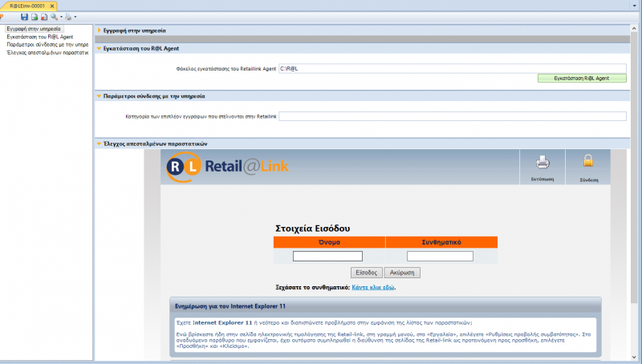This screenshot has height=364, width=642.
Task: Select 'Εγγραφή στην υπηρεσία' in left navigation
Action: tap(34, 29)
